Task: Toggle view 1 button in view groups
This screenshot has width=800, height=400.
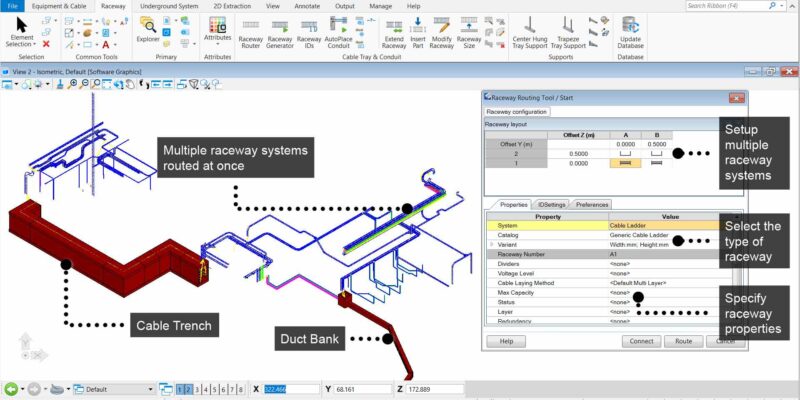Action: coord(180,389)
